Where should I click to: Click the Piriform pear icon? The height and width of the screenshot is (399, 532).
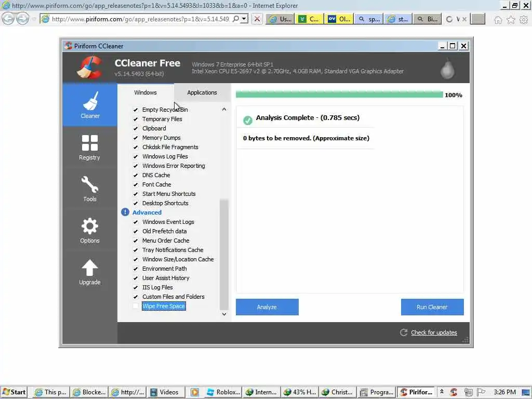(x=447, y=69)
